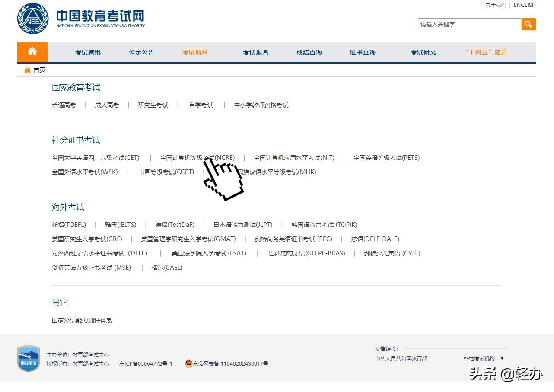Viewport: 554px width, 392px height.
Task: Click the keyword search input field
Action: tap(470, 24)
